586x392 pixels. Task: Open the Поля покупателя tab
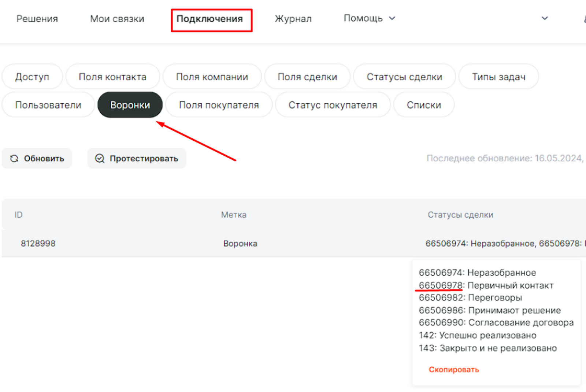tap(219, 105)
